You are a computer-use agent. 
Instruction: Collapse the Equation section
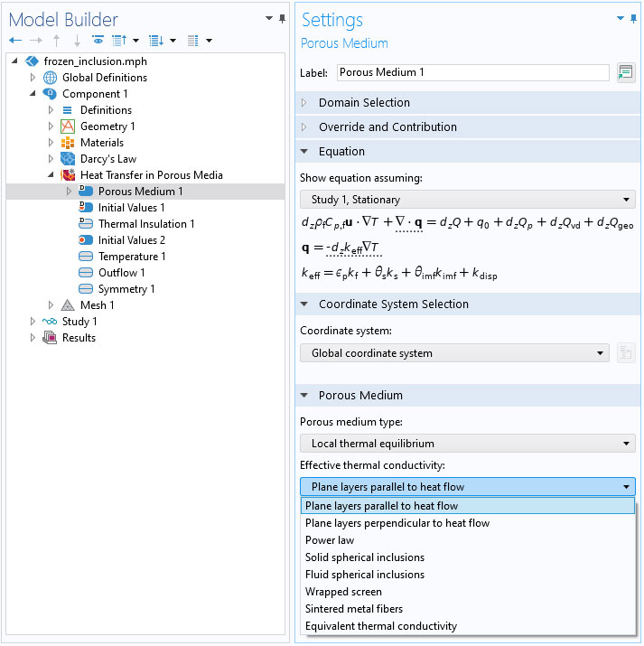tap(341, 152)
